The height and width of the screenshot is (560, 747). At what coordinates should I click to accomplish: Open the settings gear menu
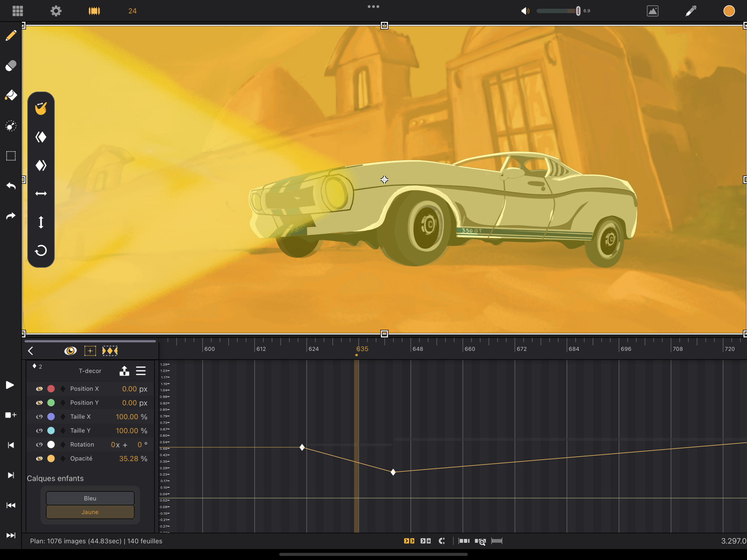(x=56, y=11)
